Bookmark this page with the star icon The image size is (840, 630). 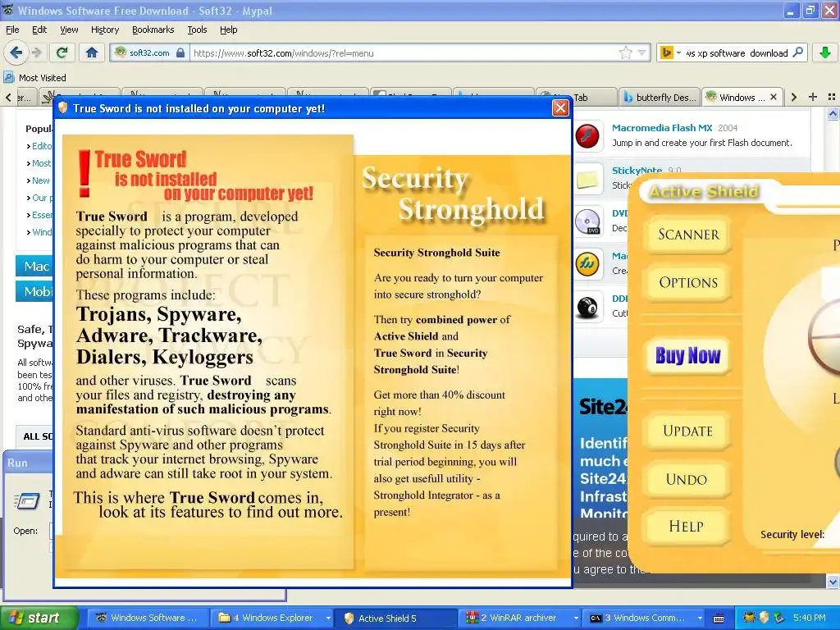tap(625, 53)
